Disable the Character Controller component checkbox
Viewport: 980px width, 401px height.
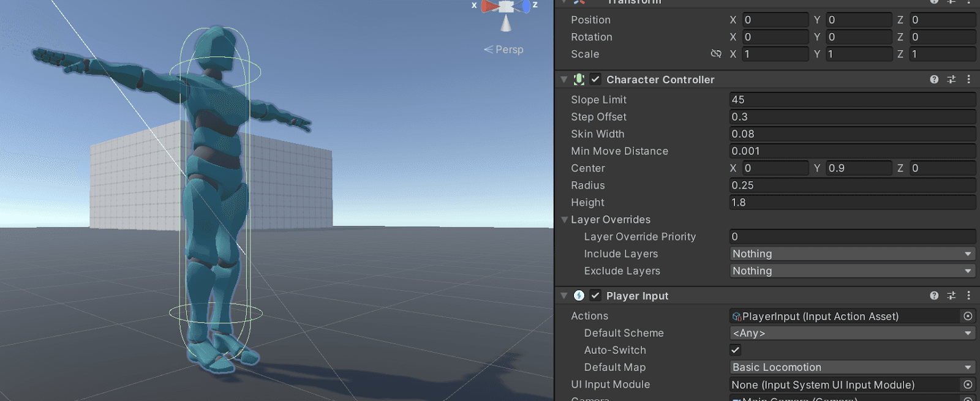[x=595, y=80]
